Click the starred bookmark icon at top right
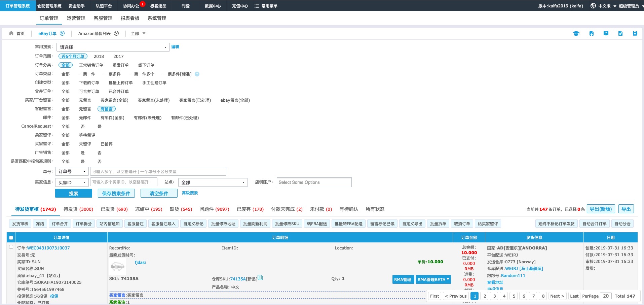 [635, 33]
